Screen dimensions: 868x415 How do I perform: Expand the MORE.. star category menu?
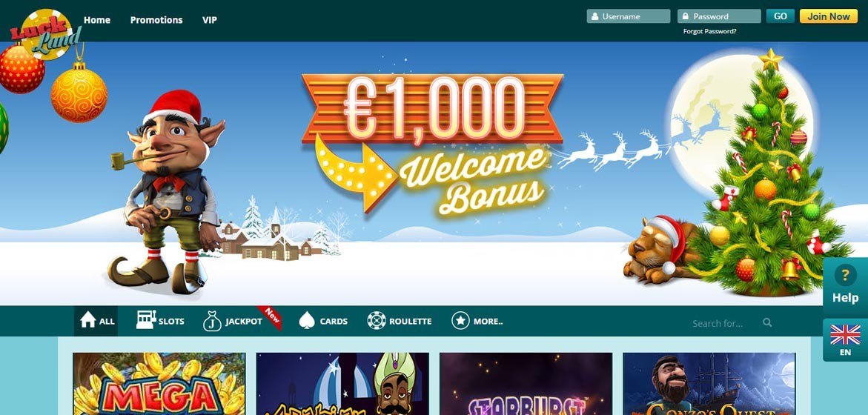[477, 321]
